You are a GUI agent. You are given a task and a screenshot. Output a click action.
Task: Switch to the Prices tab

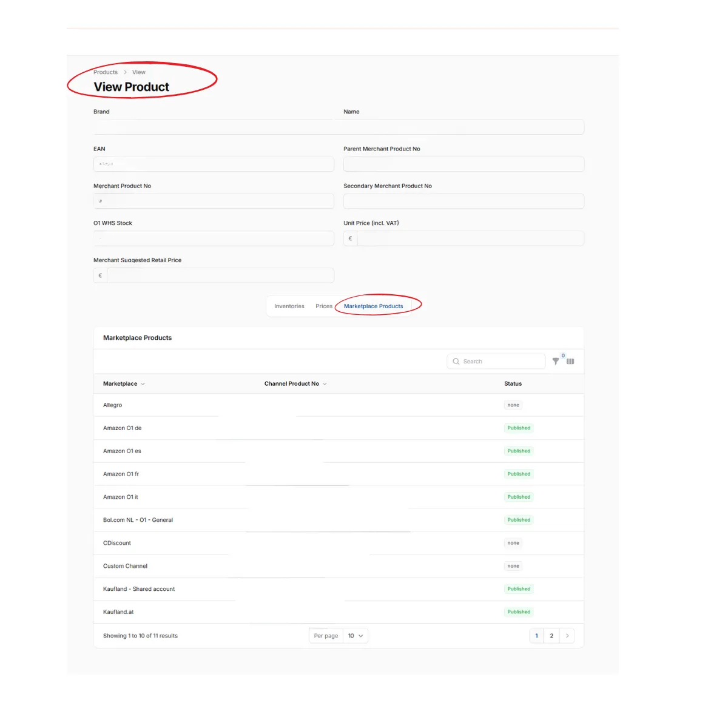click(324, 306)
